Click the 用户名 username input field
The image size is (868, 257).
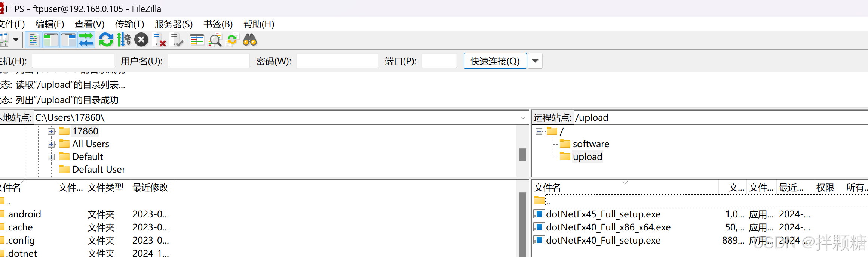tap(208, 61)
